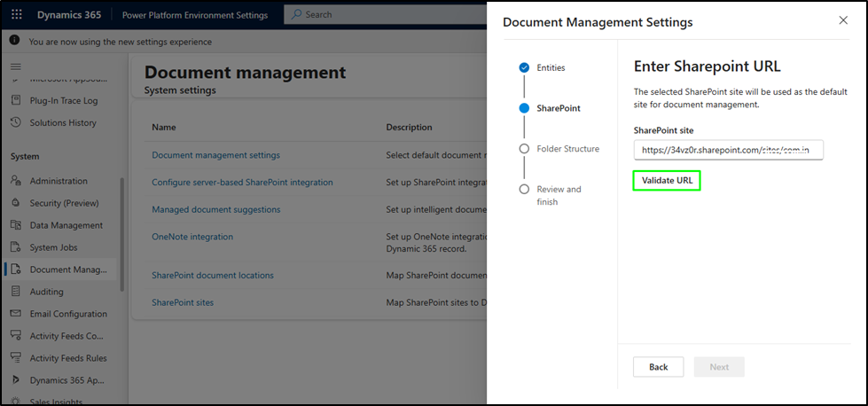Select the completed Entities step circle

pos(524,67)
